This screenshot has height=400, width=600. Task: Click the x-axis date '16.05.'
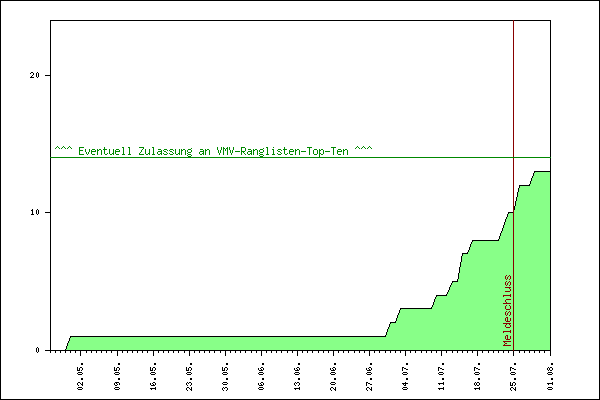(x=153, y=377)
